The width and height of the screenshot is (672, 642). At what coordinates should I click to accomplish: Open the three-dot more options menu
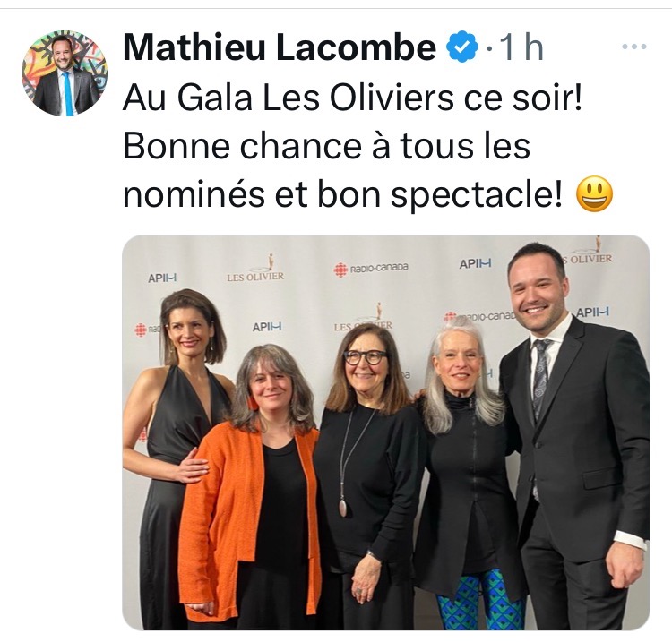coord(634,46)
